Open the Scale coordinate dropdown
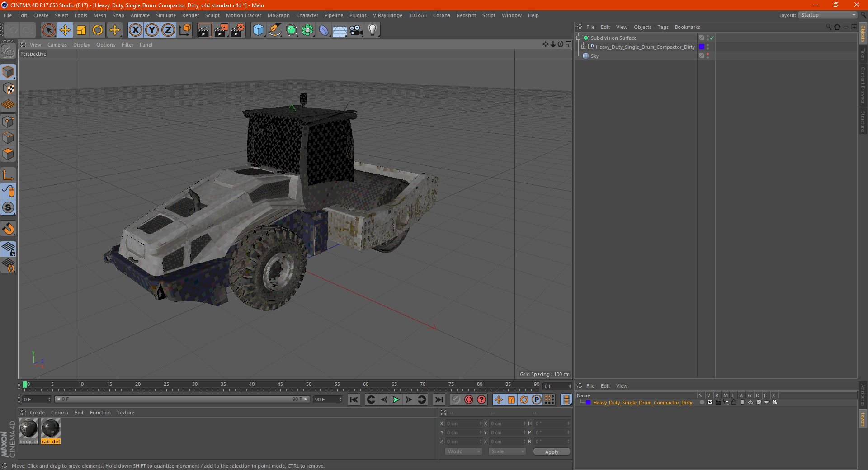Image resolution: width=868 pixels, height=470 pixels. (507, 451)
